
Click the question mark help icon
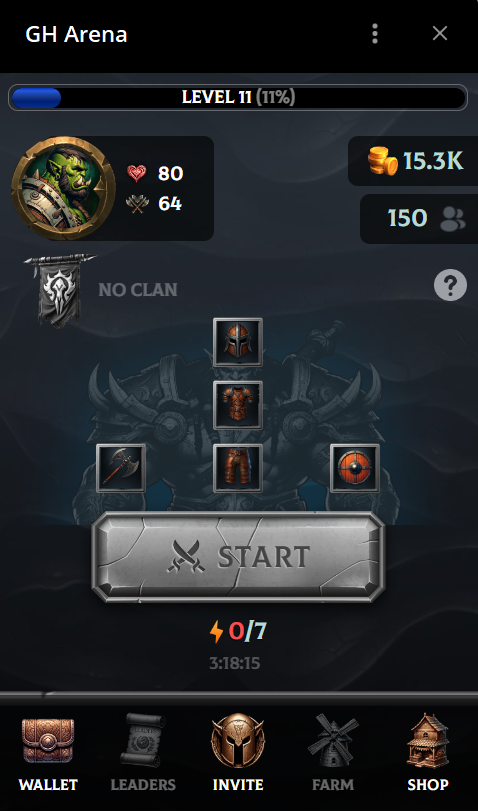pyautogui.click(x=450, y=284)
